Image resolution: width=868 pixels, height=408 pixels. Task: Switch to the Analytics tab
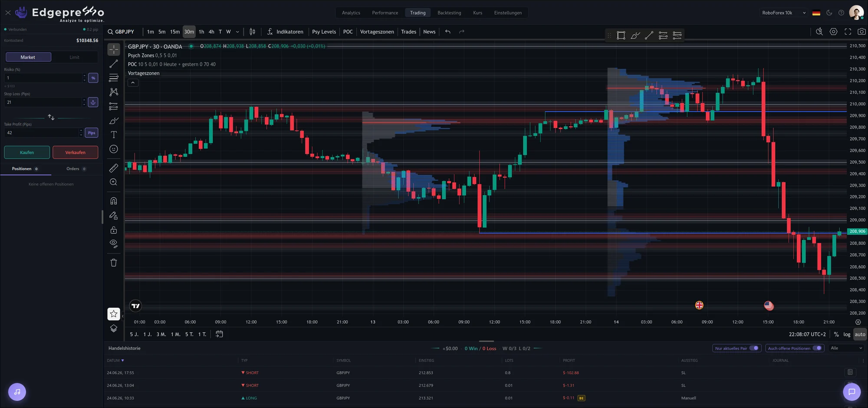[351, 13]
